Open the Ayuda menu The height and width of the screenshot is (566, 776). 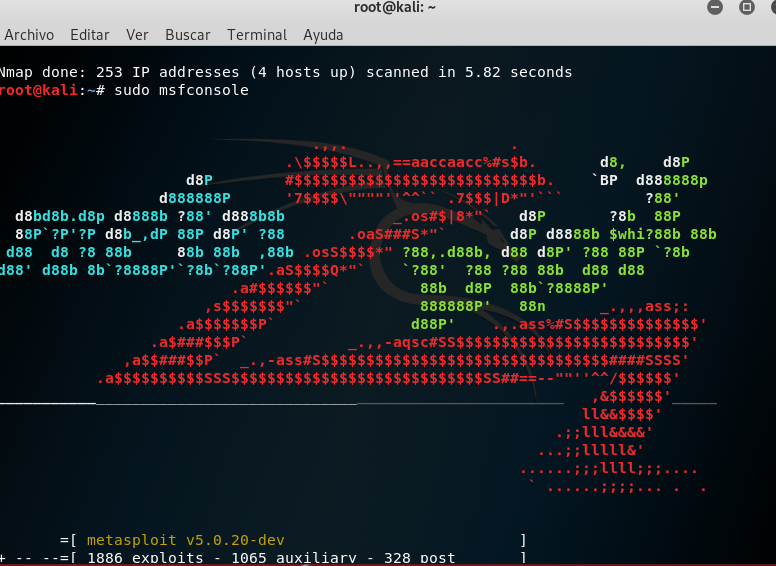click(x=323, y=35)
